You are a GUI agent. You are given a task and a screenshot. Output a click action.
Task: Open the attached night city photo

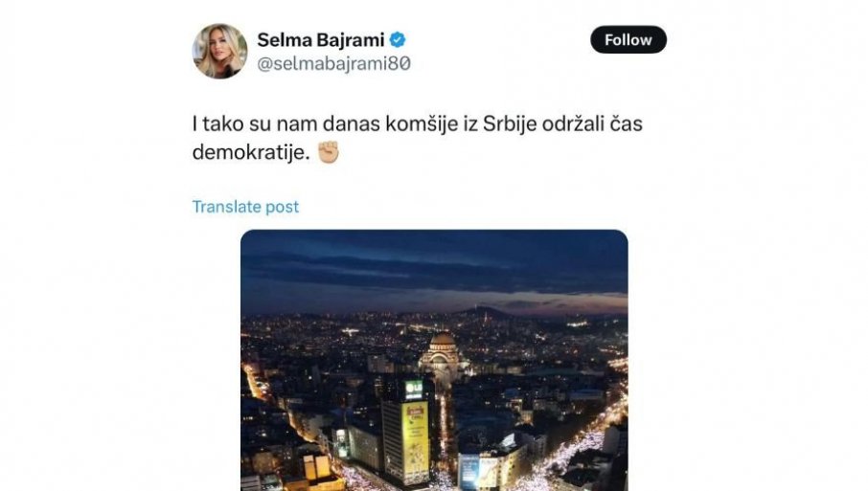click(x=434, y=360)
